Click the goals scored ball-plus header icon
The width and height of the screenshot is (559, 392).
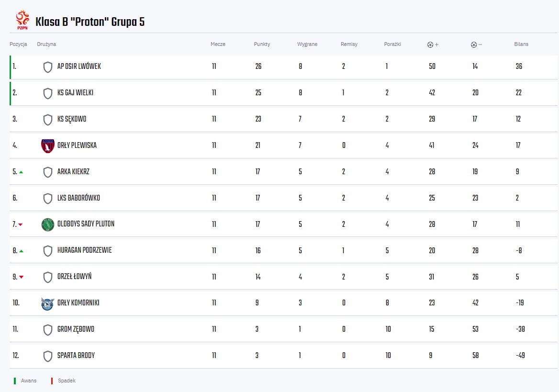pyautogui.click(x=433, y=45)
